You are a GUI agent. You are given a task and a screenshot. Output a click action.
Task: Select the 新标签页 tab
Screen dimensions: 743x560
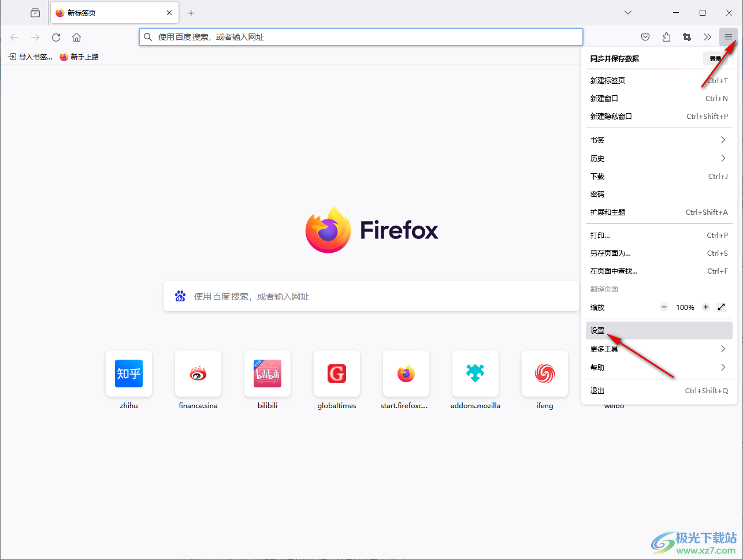pyautogui.click(x=114, y=13)
